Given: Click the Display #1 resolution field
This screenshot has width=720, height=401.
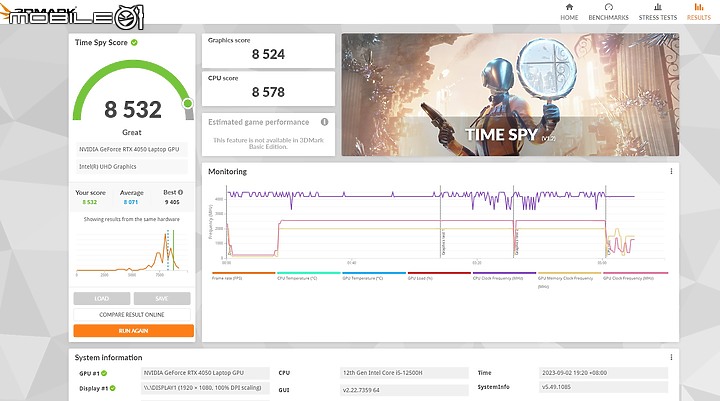Looking at the screenshot, I should pyautogui.click(x=205, y=388).
